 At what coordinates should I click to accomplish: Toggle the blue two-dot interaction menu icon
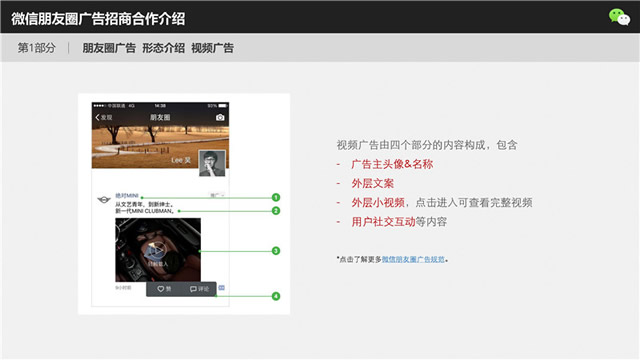(x=222, y=288)
